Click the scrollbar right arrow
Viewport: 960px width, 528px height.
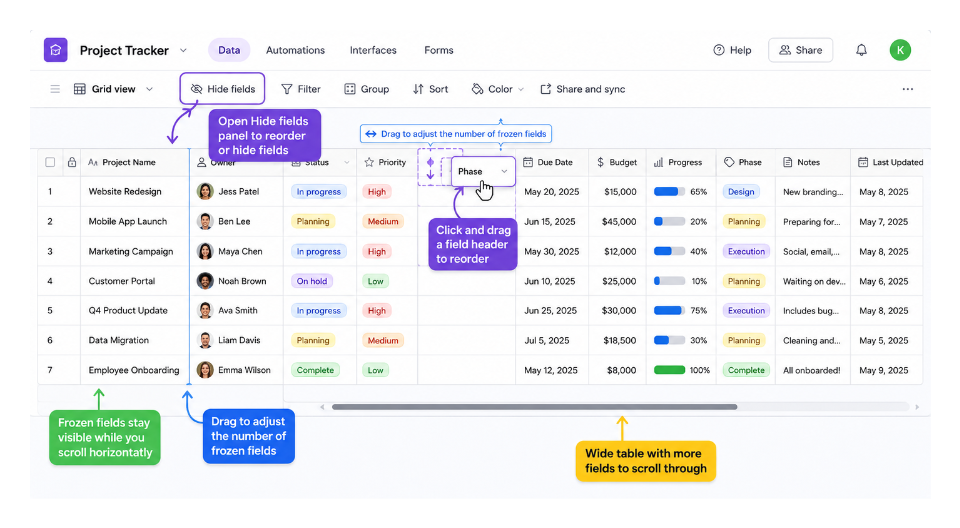[917, 407]
